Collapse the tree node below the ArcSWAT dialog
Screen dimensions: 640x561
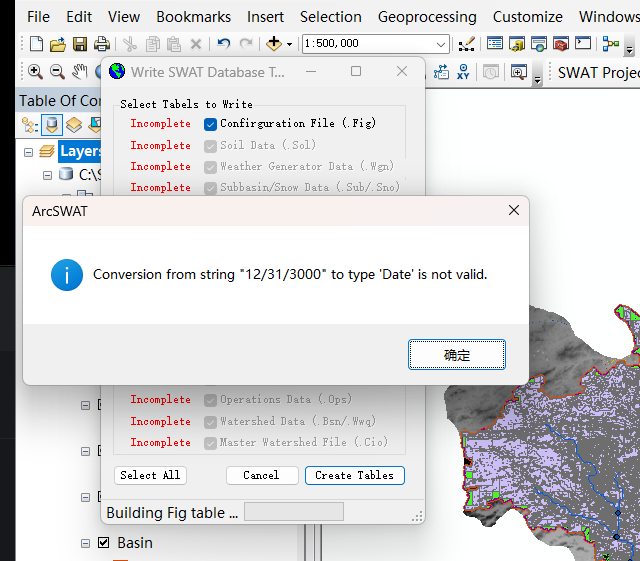(85, 405)
